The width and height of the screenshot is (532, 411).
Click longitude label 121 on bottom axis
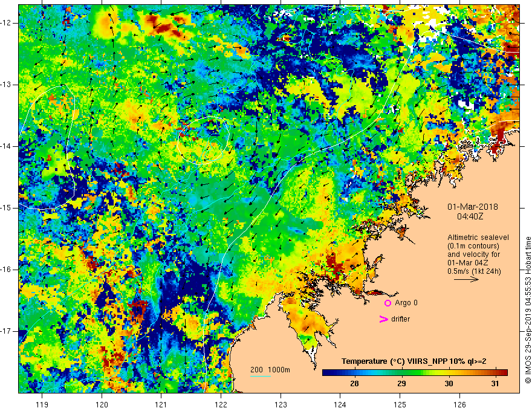coord(161,404)
